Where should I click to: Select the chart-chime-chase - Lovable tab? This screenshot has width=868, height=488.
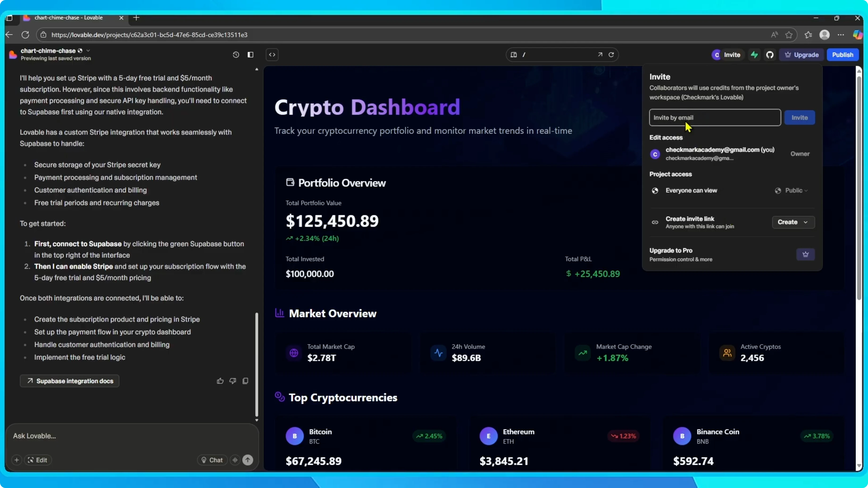coord(68,18)
